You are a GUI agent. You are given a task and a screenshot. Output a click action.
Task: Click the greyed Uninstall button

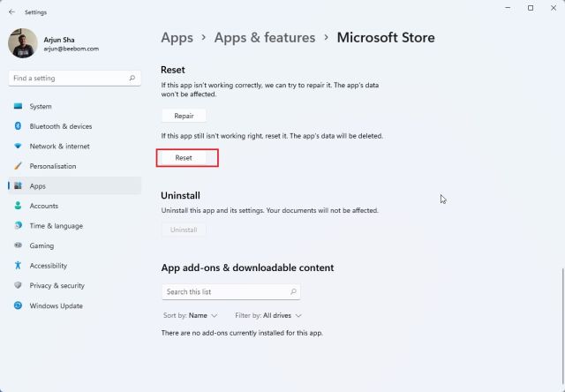[184, 230]
